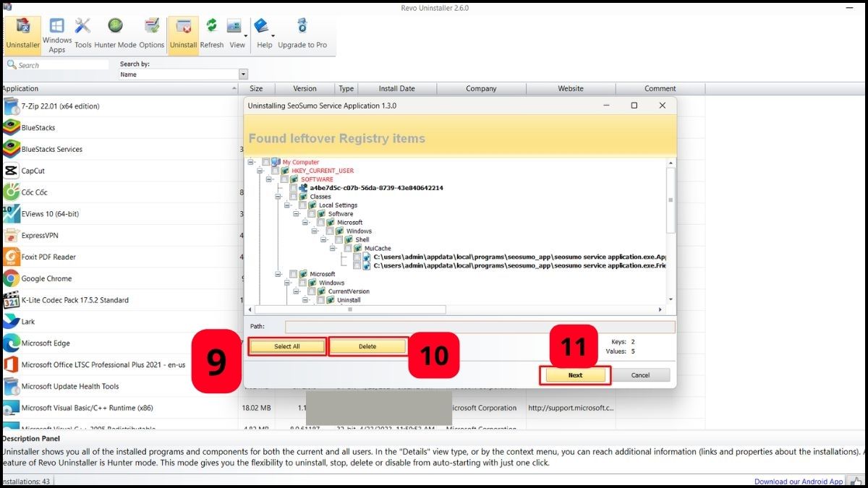Collapse the CurrentVersion tree node
The width and height of the screenshot is (868, 488).
(296, 291)
